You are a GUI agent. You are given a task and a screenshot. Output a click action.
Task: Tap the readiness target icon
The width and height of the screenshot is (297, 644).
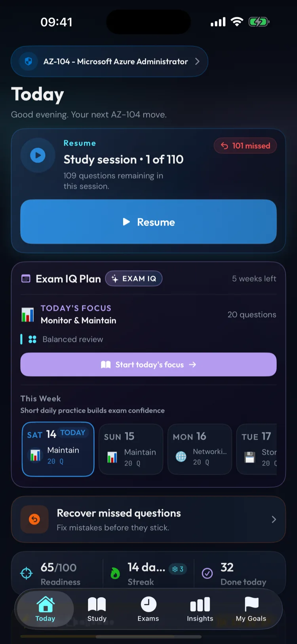pyautogui.click(x=26, y=572)
